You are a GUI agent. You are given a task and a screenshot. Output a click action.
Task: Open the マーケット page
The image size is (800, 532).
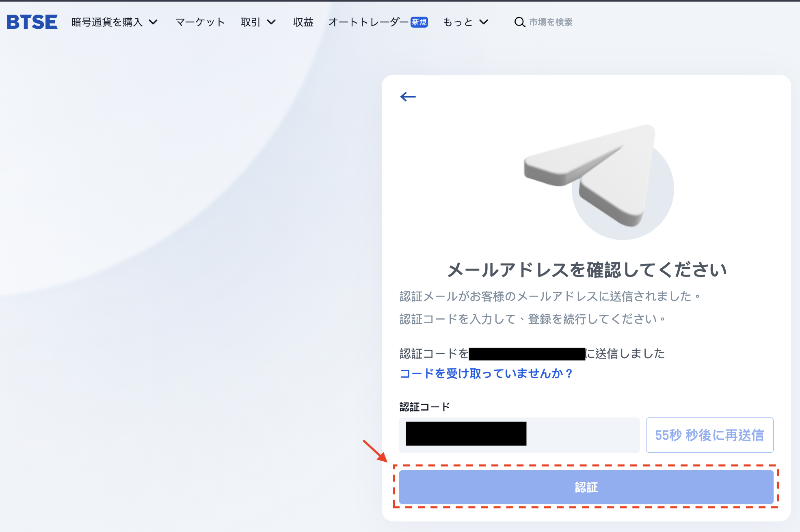click(200, 22)
